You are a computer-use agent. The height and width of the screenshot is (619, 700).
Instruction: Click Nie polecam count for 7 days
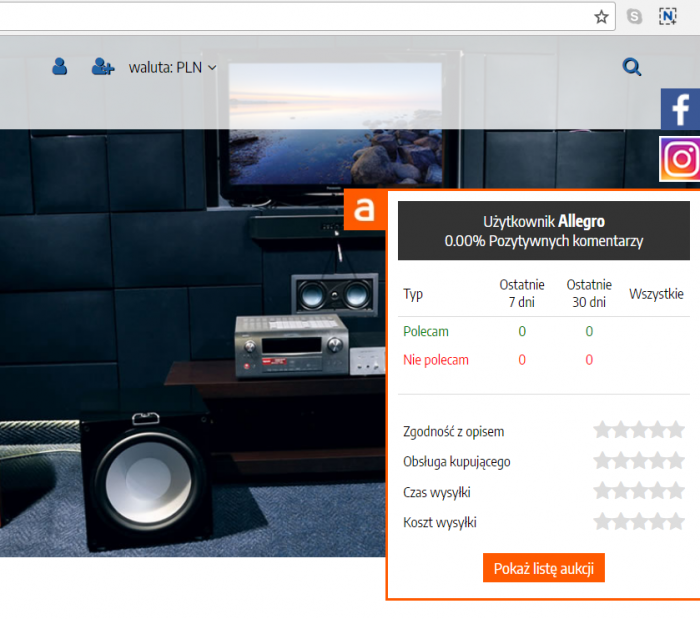(522, 360)
